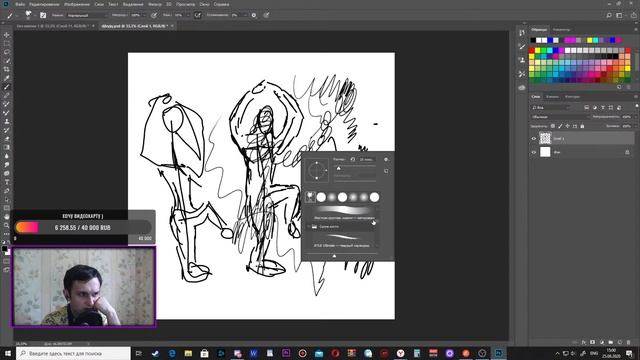Click the brush size input field
The width and height of the screenshot is (640, 360).
[x=366, y=159]
